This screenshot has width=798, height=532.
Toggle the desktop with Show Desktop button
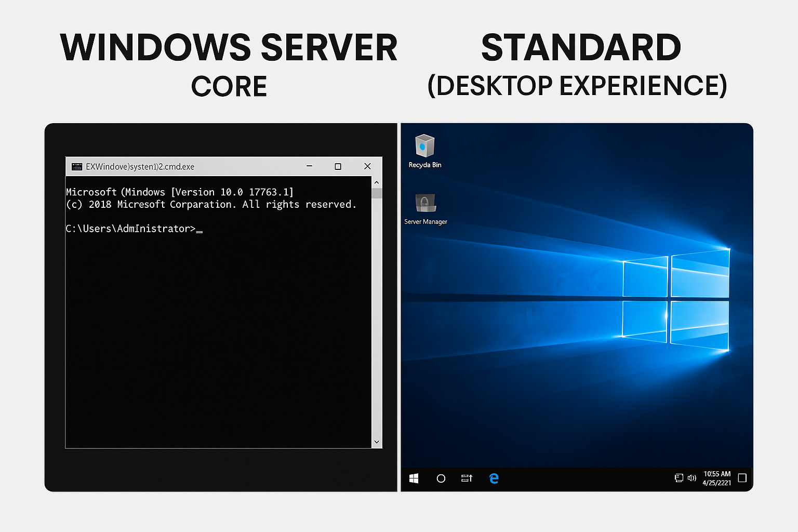coord(751,478)
